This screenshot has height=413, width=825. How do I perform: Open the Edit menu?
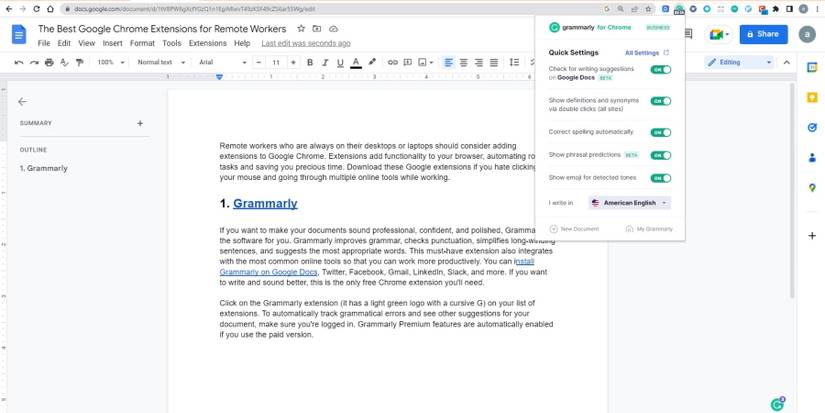[64, 44]
